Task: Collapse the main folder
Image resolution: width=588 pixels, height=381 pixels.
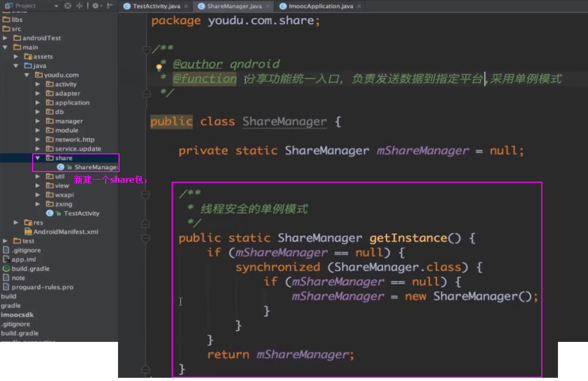Action: point(5,47)
